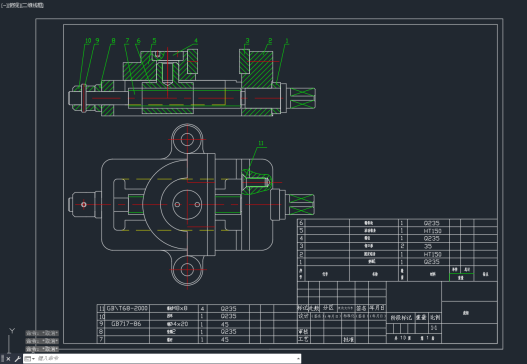This screenshot has height=364, width=527.
Task: Select the 年月日 title block header cell
Action: click(377, 308)
